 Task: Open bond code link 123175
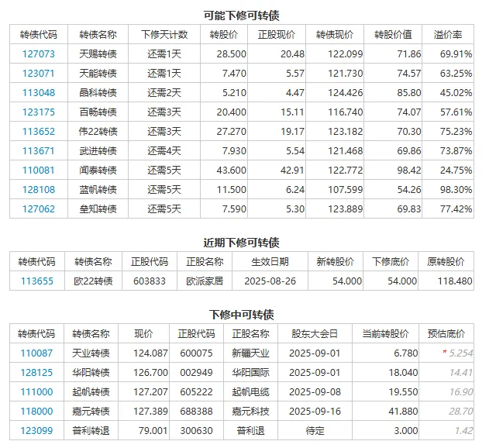(x=38, y=112)
